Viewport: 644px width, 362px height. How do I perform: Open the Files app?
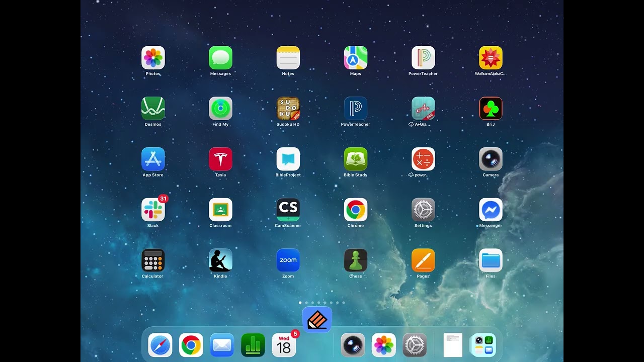491,260
